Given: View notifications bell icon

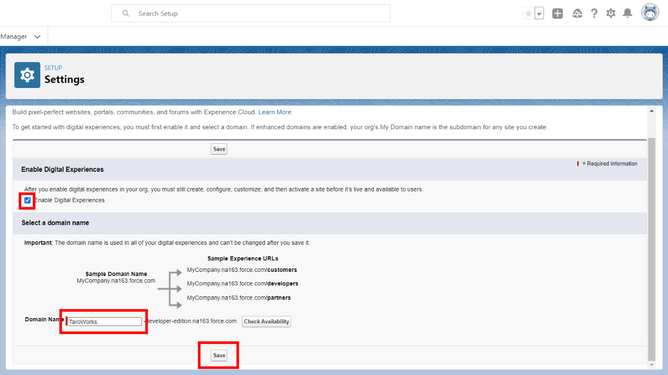Looking at the screenshot, I should click(628, 14).
